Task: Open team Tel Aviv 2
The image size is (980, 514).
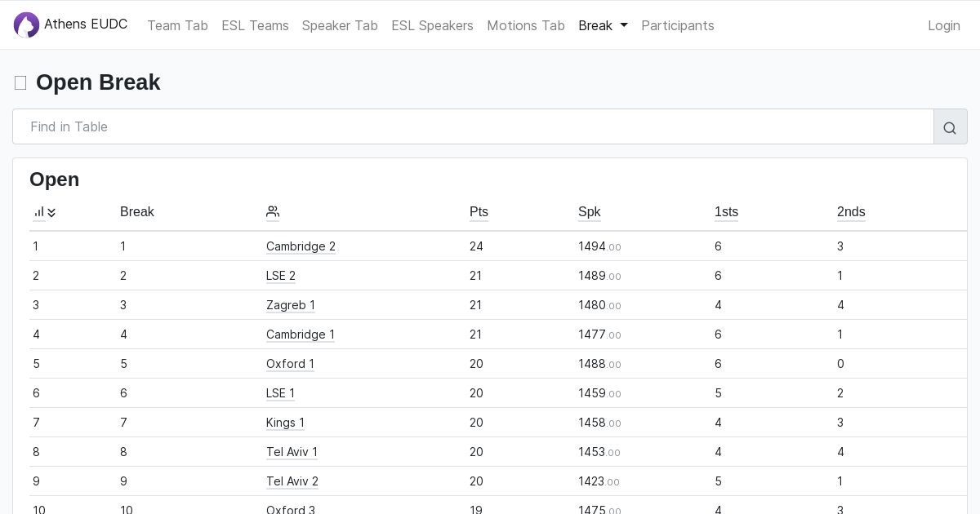Action: tap(292, 481)
